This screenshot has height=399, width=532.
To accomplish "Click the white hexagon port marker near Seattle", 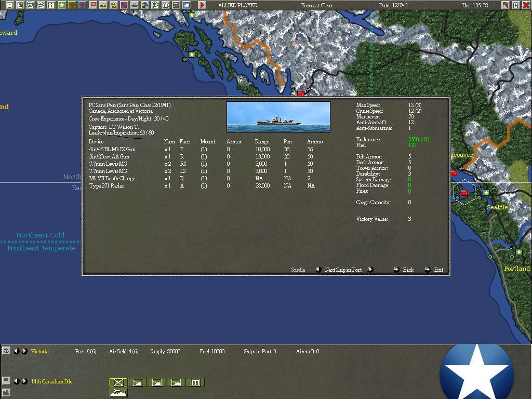I will click(x=464, y=192).
